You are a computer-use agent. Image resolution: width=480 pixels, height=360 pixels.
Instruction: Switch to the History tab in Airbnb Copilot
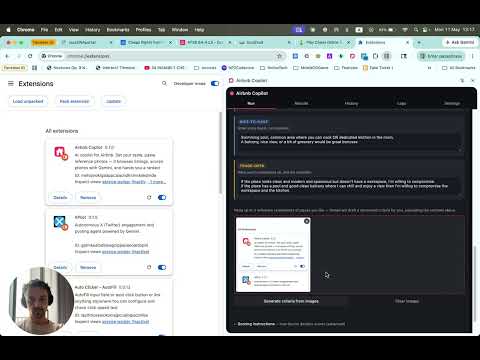click(x=351, y=103)
